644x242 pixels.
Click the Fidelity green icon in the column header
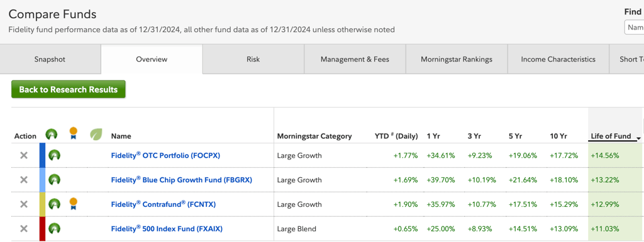52,134
